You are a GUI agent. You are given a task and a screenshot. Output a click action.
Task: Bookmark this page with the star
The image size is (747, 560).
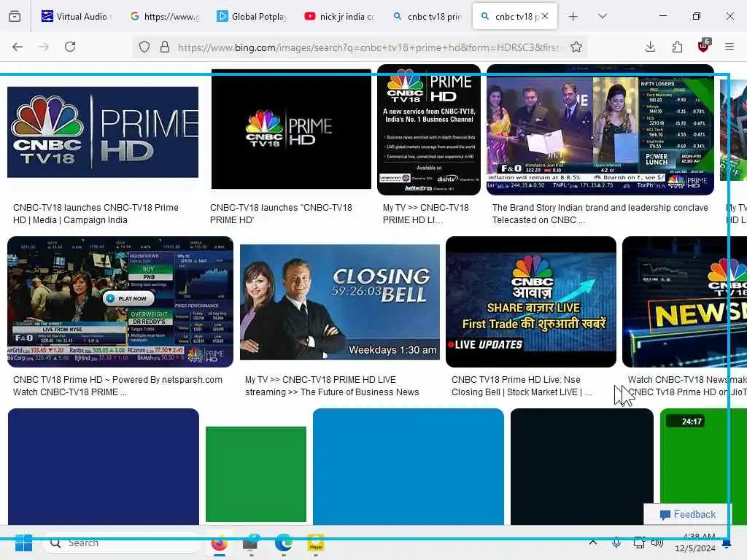point(576,47)
